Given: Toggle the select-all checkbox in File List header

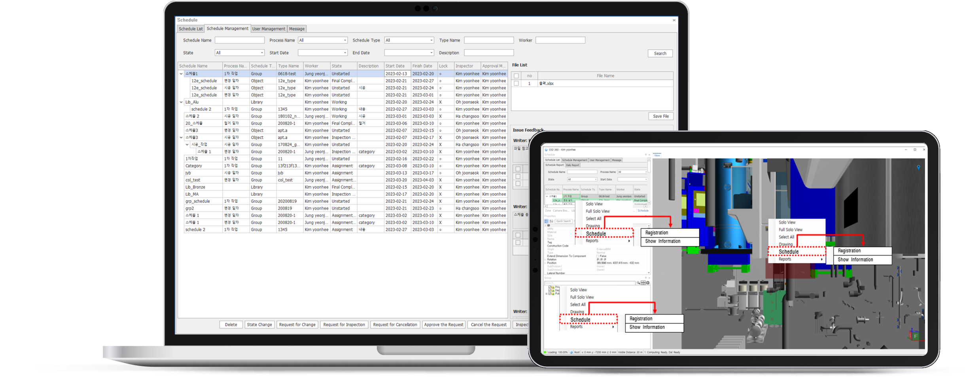Looking at the screenshot, I should pyautogui.click(x=516, y=76).
